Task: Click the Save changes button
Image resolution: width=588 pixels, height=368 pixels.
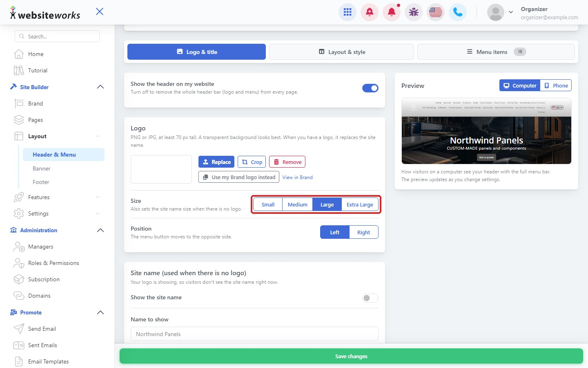Action: 351,356
